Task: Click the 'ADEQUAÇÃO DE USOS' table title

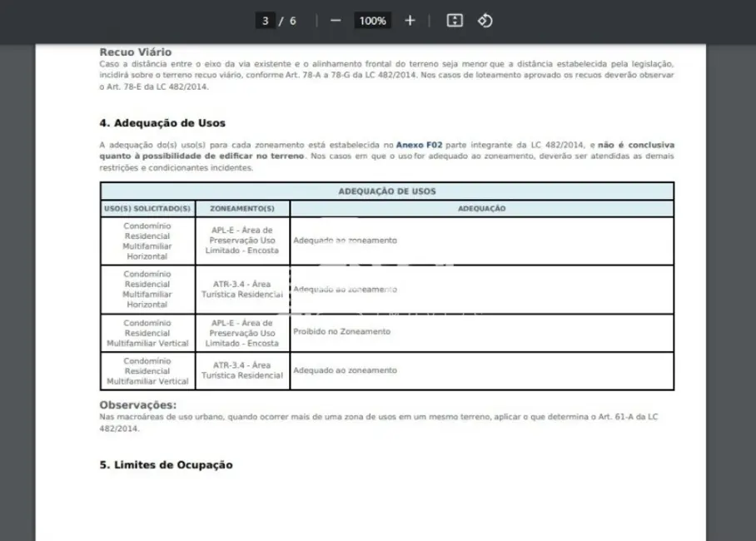Action: click(x=386, y=191)
